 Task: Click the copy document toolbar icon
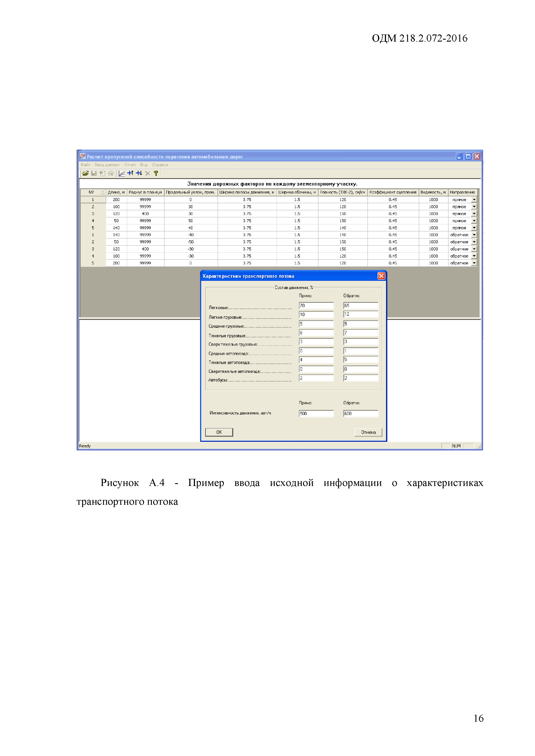(x=102, y=173)
